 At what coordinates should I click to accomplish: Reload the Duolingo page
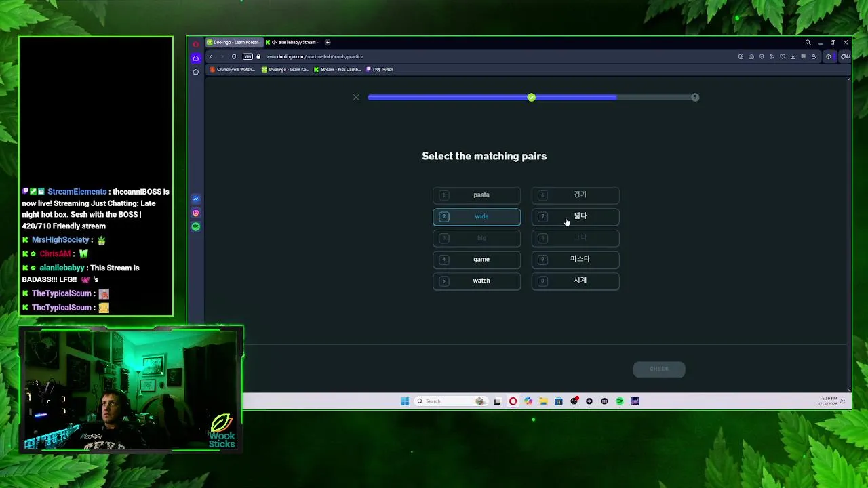pyautogui.click(x=234, y=56)
